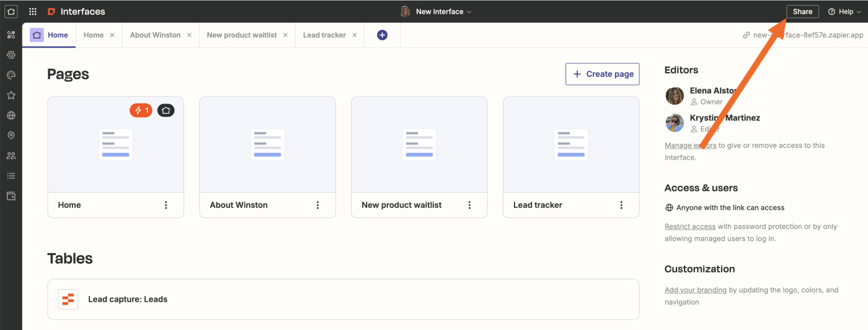Switch to the Lead tracker tab
Viewport: 868px width, 330px height.
(x=324, y=35)
